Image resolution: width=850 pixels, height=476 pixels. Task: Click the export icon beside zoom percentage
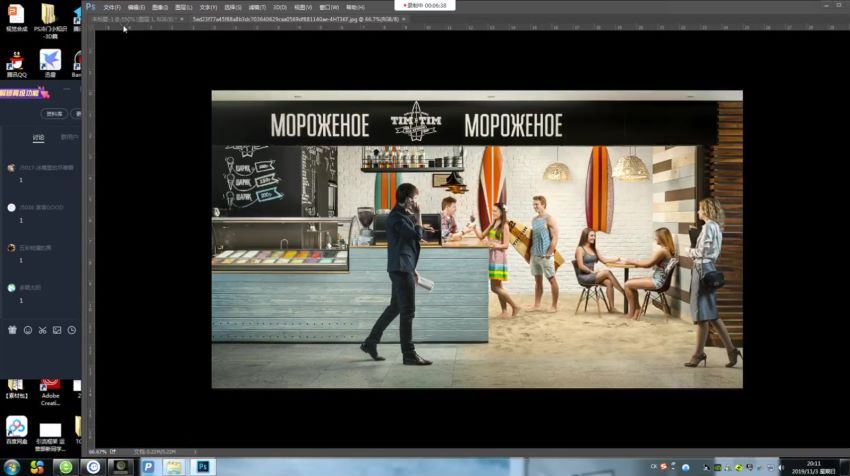click(x=113, y=452)
